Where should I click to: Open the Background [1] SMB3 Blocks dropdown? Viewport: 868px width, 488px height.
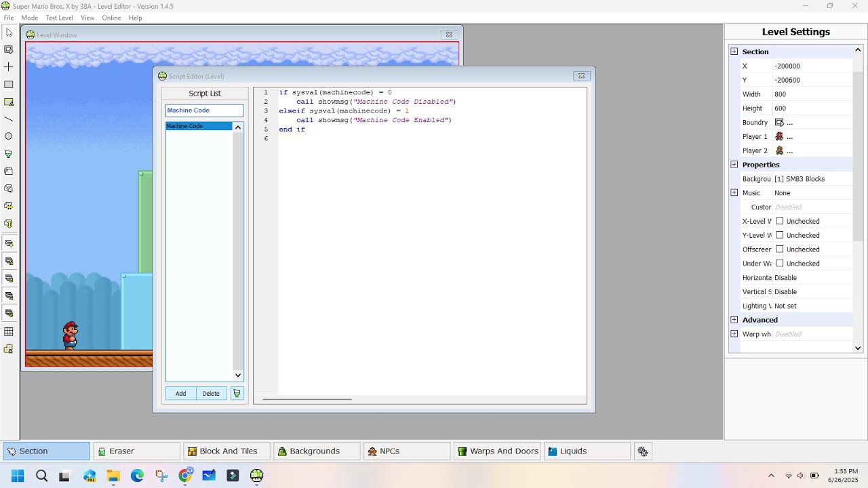click(x=812, y=179)
